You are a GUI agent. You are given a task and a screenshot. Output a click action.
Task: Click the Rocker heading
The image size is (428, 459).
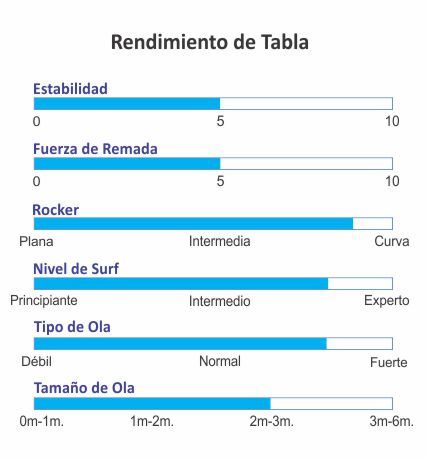click(x=56, y=210)
